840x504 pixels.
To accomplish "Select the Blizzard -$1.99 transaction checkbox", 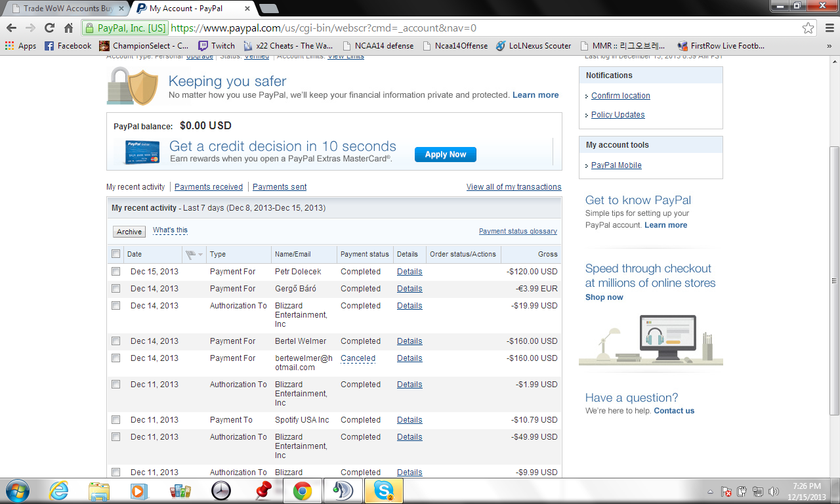I will click(x=116, y=384).
